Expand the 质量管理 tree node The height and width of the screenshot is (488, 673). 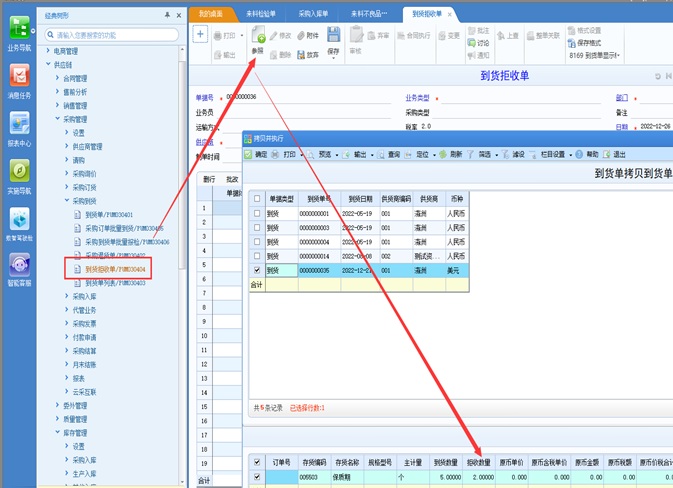(x=58, y=418)
